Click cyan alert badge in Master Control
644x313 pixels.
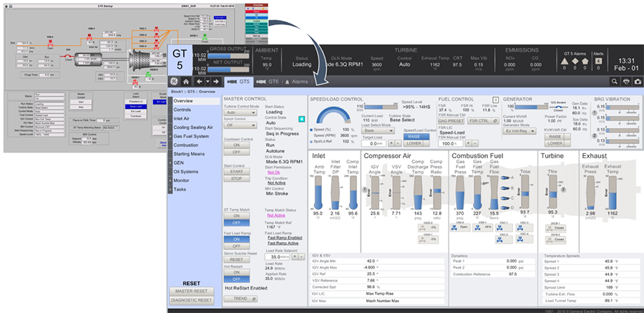pyautogui.click(x=301, y=120)
